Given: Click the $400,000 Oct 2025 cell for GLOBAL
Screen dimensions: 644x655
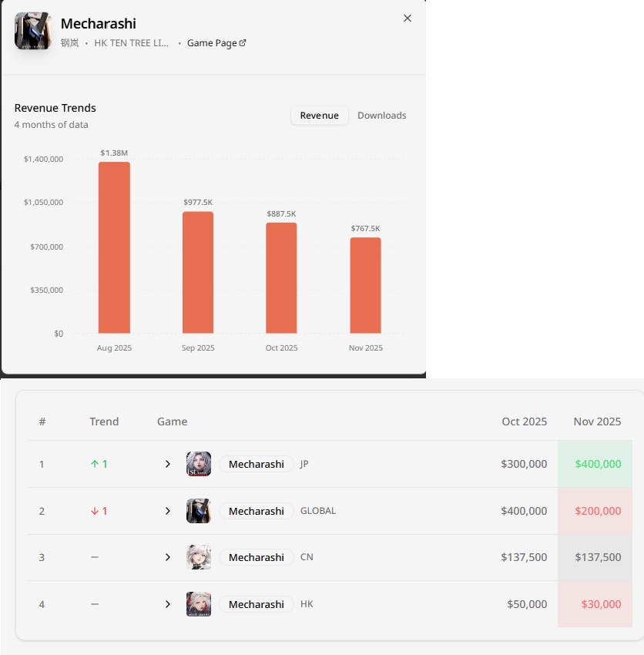Looking at the screenshot, I should click(x=524, y=511).
